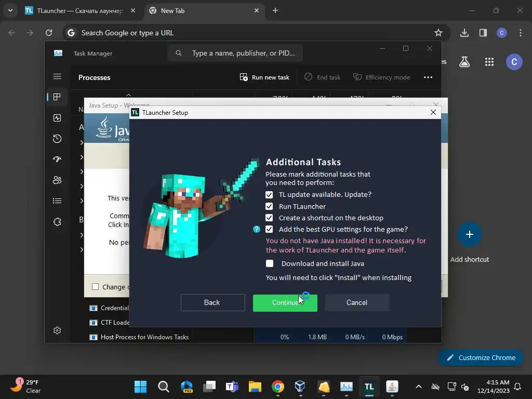Open Task Manager settings gear
Image resolution: width=532 pixels, height=399 pixels.
(x=57, y=330)
